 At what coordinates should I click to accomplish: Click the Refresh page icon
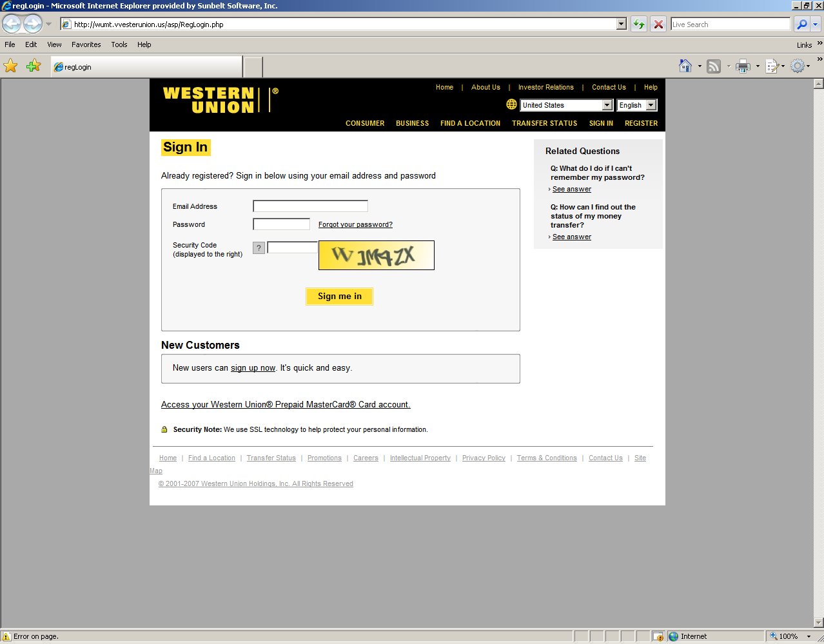[639, 24]
